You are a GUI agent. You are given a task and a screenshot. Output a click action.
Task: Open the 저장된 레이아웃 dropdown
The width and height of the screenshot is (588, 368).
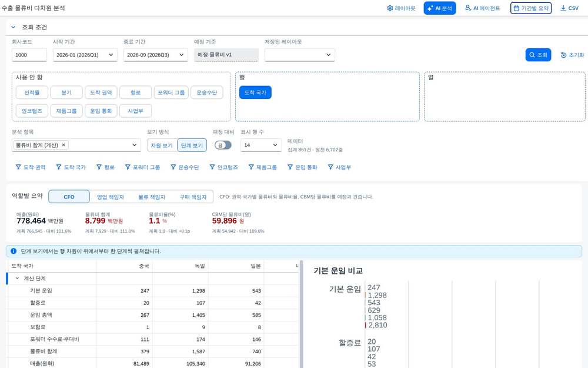(300, 55)
